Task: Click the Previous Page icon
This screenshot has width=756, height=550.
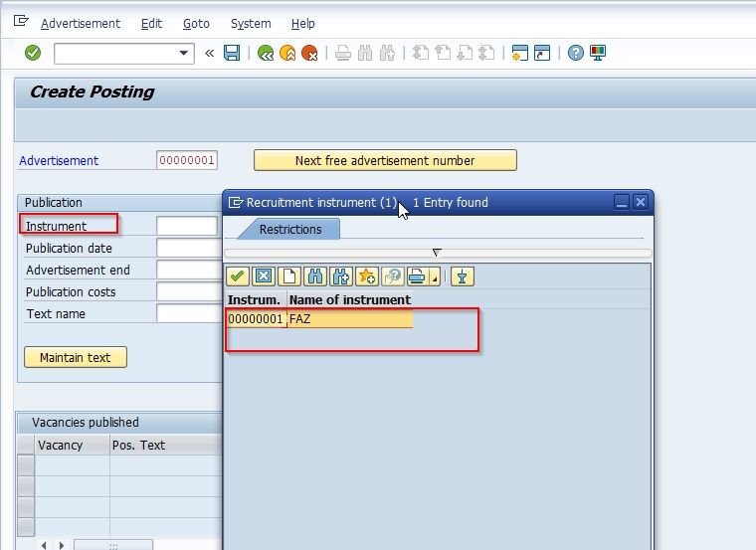Action: [443, 53]
